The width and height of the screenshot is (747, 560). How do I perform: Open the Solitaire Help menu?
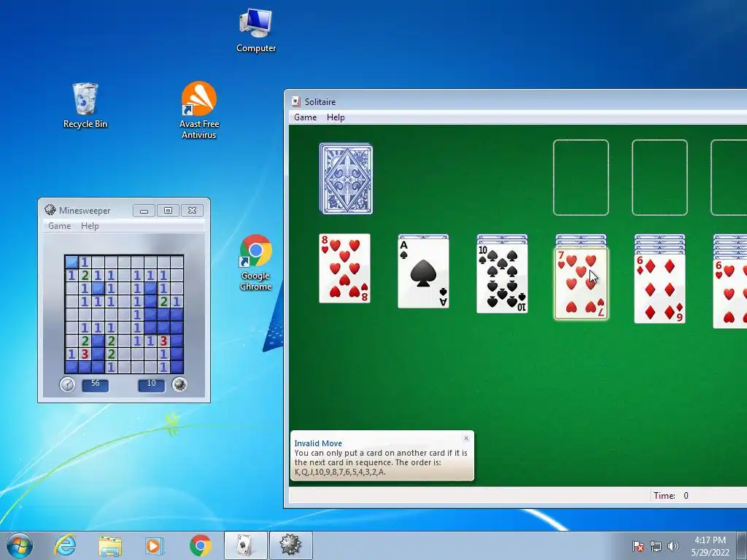[336, 117]
